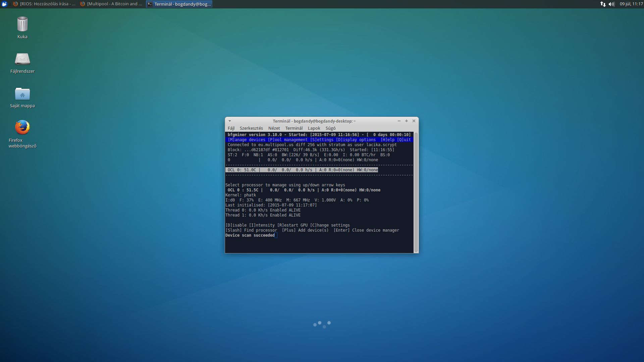Click the network connection tray icon
This screenshot has height=362, width=644.
tap(603, 4)
